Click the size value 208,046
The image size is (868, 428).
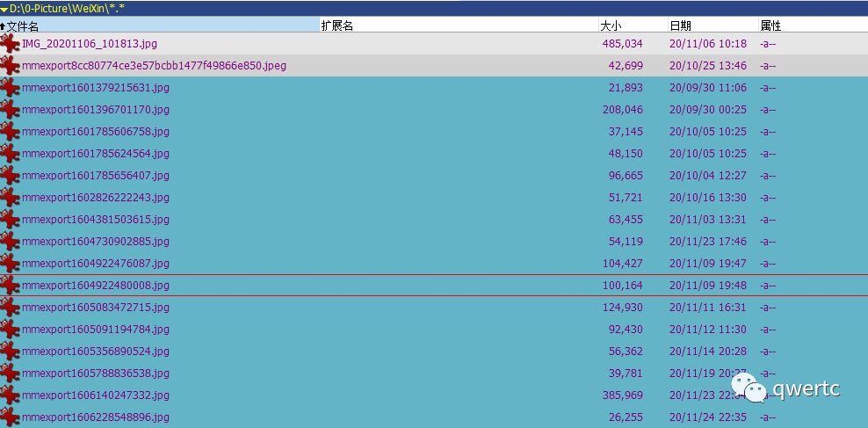pyautogui.click(x=623, y=110)
